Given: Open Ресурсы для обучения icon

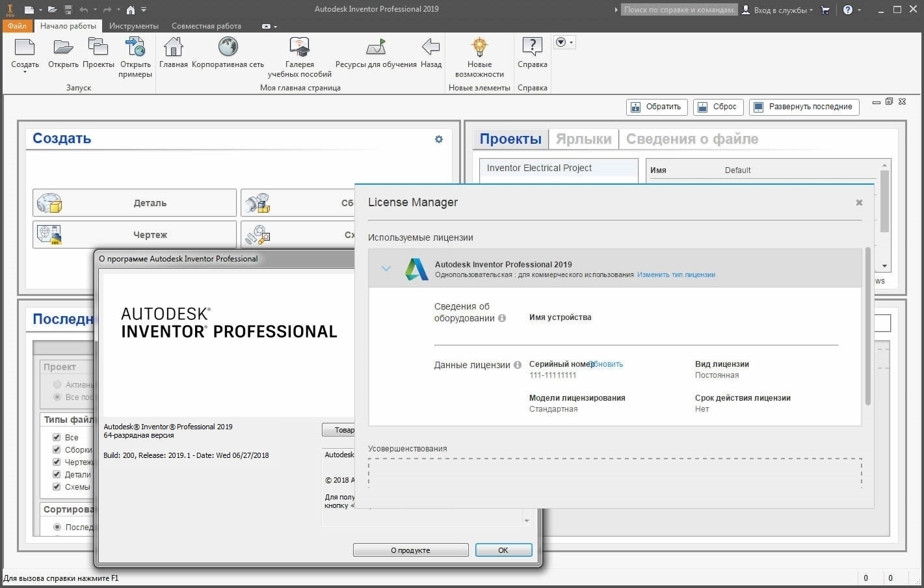Looking at the screenshot, I should click(x=376, y=47).
